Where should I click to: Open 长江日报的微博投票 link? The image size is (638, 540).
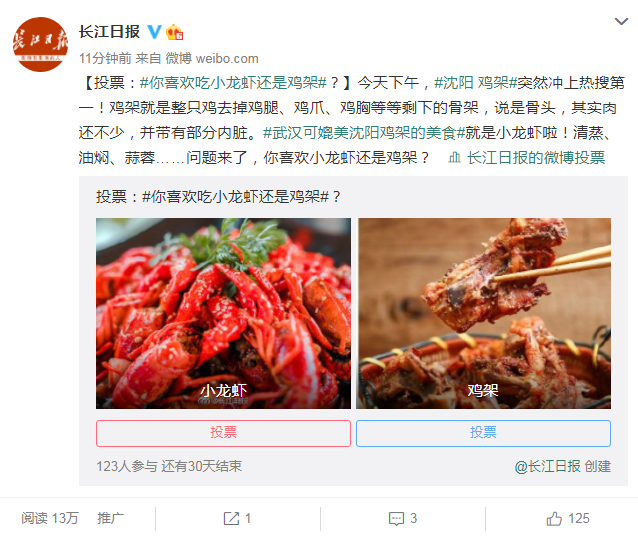tap(536, 157)
